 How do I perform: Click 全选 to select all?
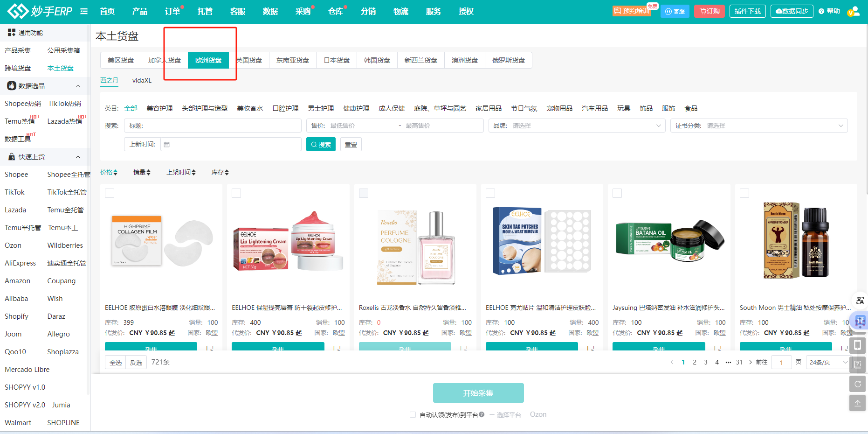pos(116,363)
